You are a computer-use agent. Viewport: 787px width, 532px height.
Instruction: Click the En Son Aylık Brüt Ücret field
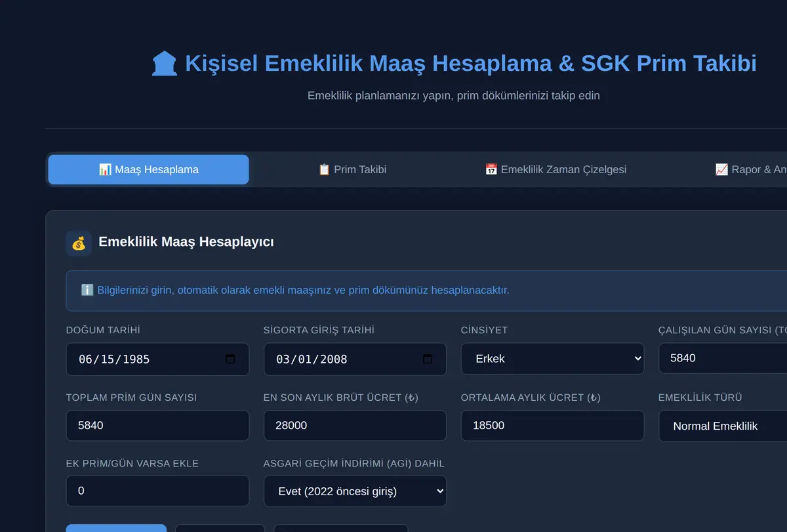355,425
